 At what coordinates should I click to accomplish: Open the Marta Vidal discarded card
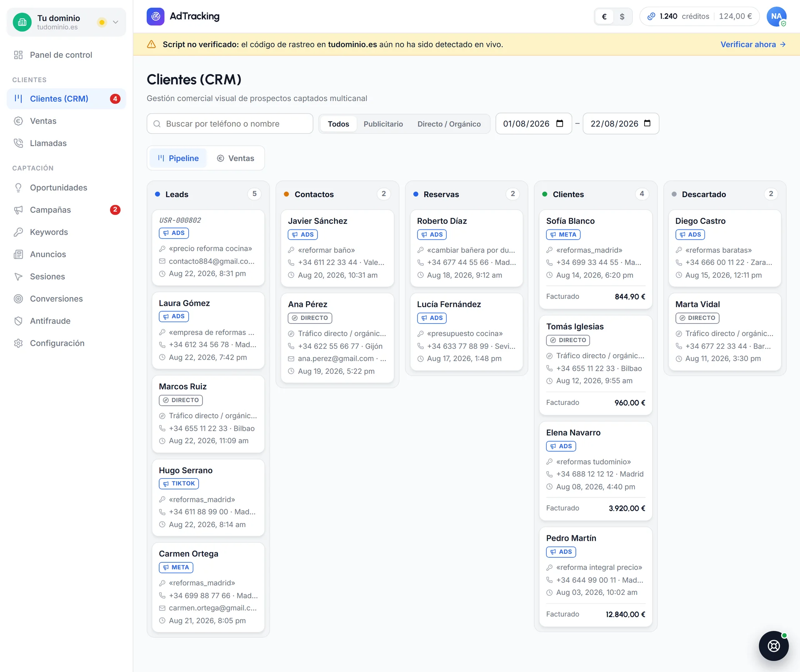(x=725, y=332)
